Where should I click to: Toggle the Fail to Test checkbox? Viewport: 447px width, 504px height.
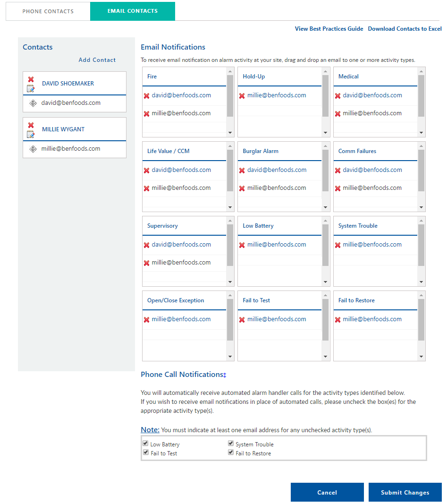click(145, 453)
